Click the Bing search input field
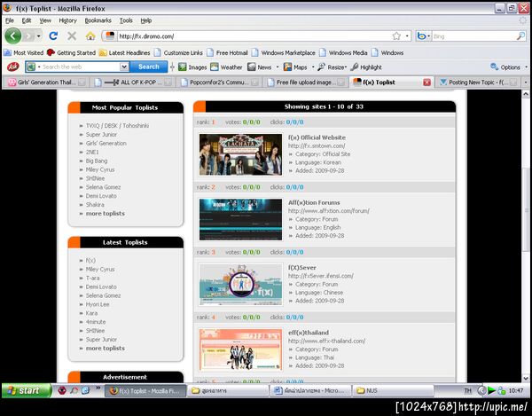The height and width of the screenshot is (416, 532). tap(473, 36)
